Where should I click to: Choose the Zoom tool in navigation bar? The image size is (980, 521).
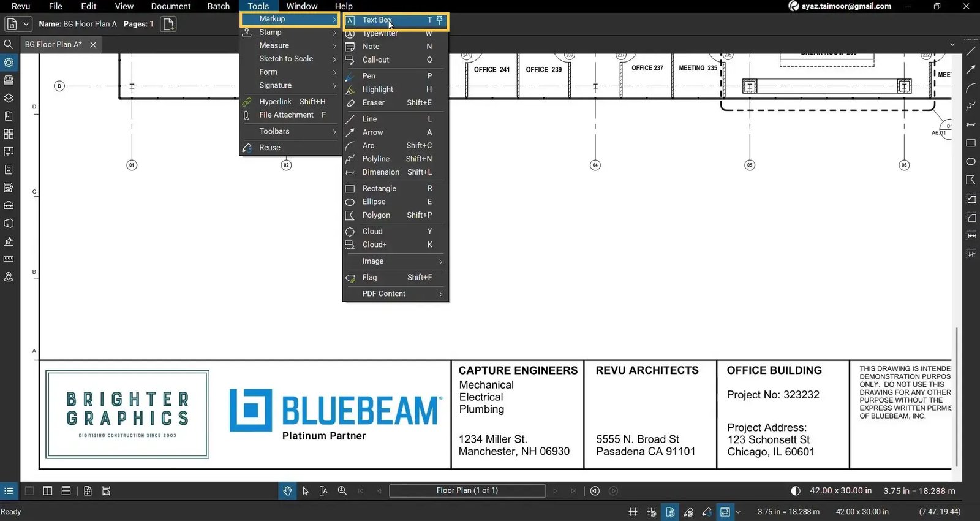(342, 491)
